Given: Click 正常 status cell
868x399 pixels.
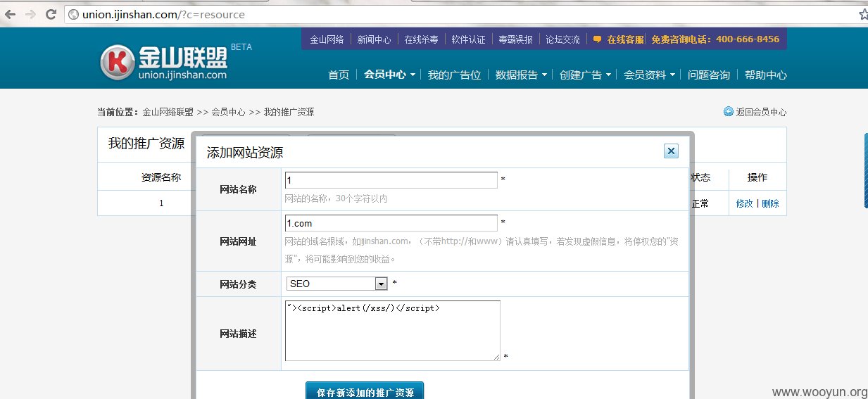Looking at the screenshot, I should pyautogui.click(x=700, y=203).
